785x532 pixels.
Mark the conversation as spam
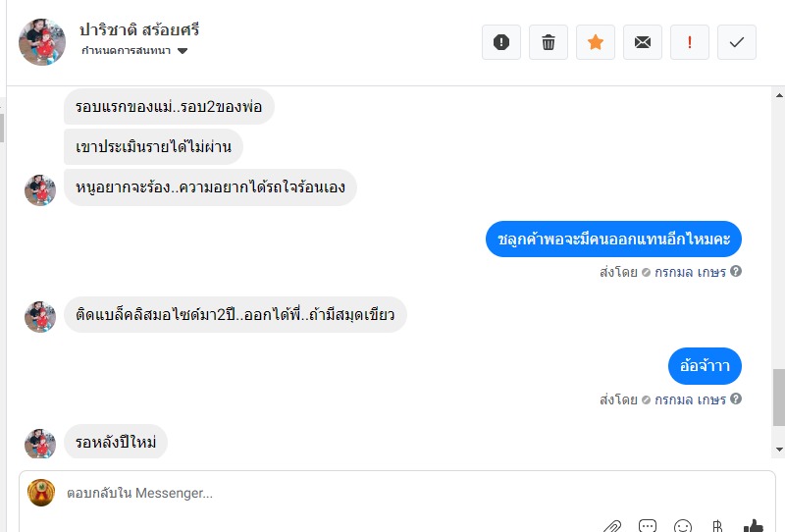(x=501, y=42)
